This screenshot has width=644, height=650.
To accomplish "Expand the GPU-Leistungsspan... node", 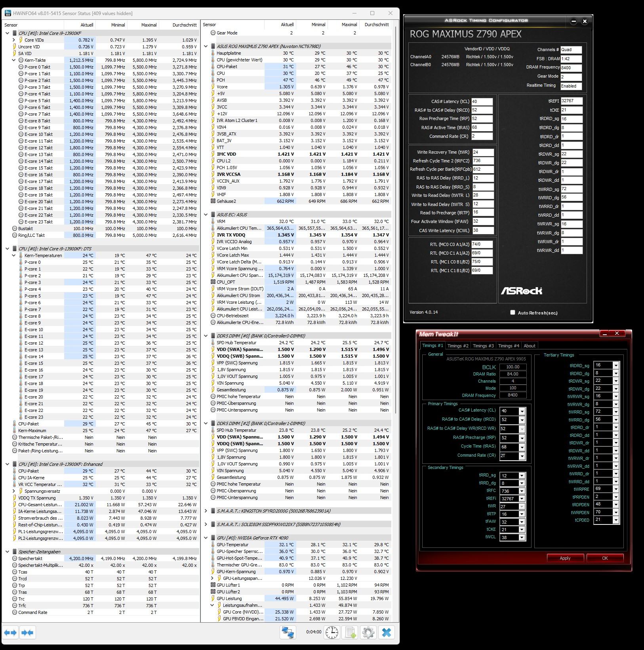I will (x=212, y=578).
